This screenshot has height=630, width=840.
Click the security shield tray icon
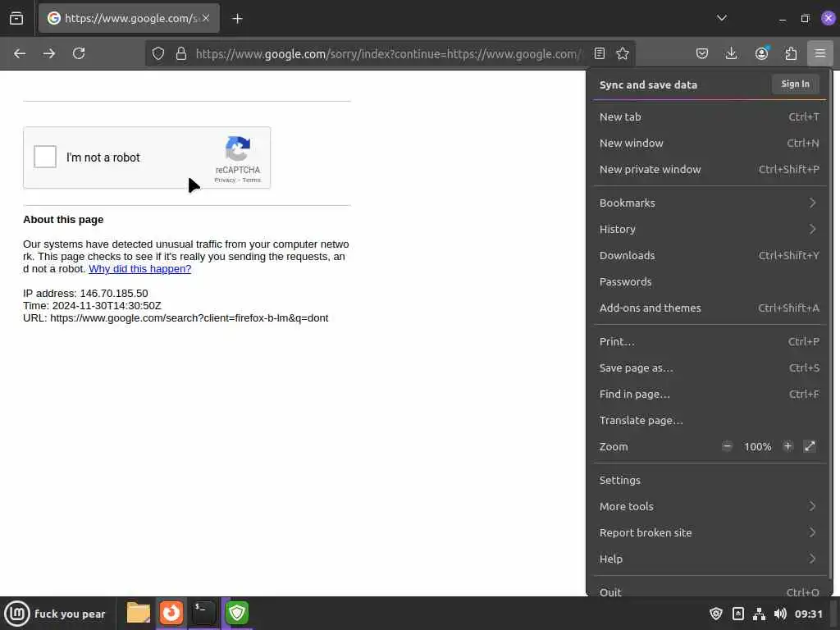(715, 614)
